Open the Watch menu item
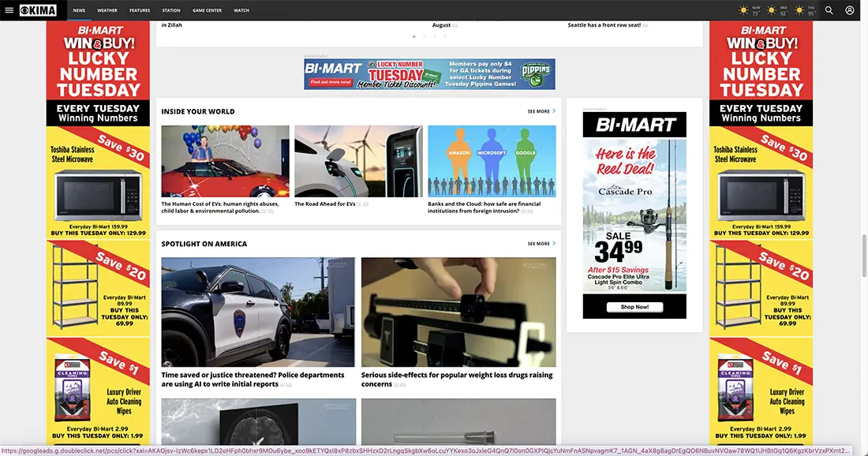 click(x=241, y=10)
